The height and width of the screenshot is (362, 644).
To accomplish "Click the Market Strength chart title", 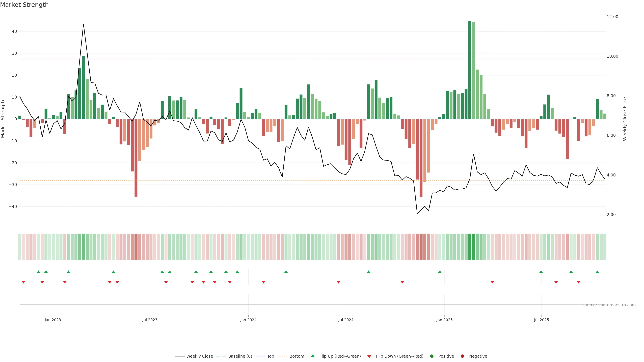I will (24, 5).
